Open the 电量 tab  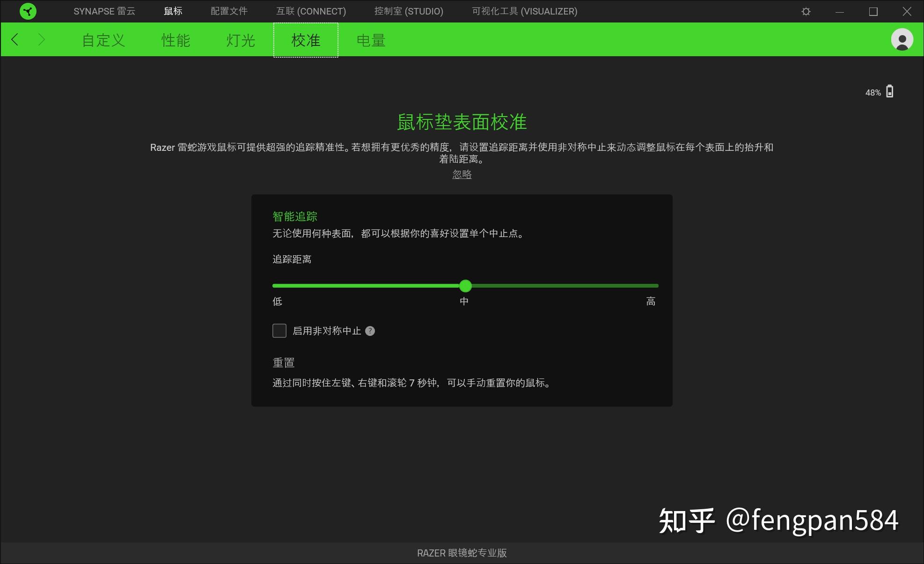point(371,40)
